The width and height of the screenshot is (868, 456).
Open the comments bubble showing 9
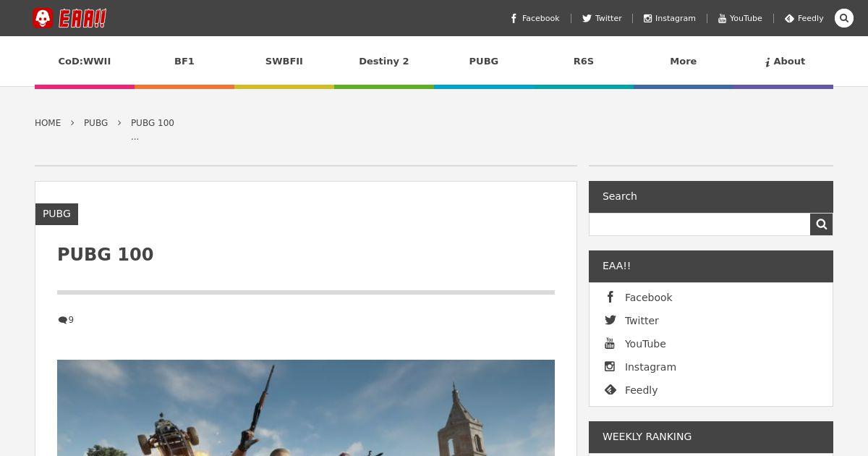point(66,320)
